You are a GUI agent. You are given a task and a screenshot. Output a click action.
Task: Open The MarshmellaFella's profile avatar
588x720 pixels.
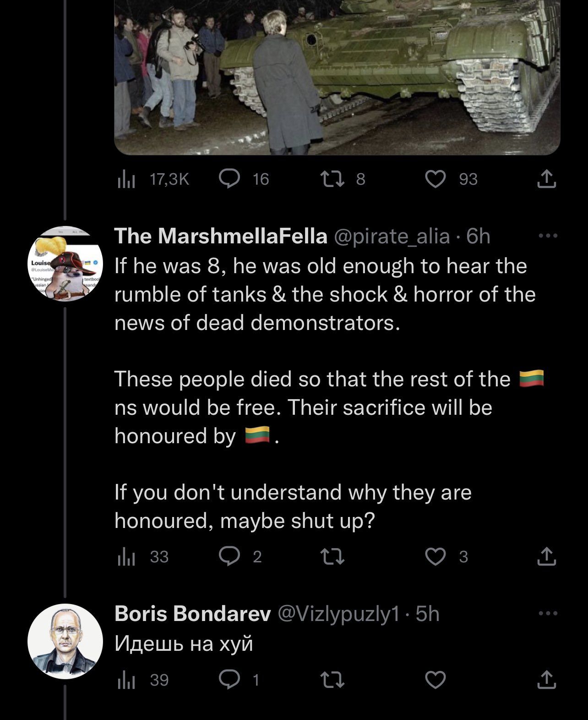tap(65, 264)
